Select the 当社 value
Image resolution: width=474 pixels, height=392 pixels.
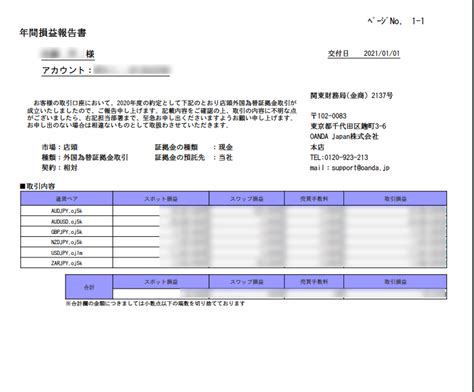[x=225, y=157]
